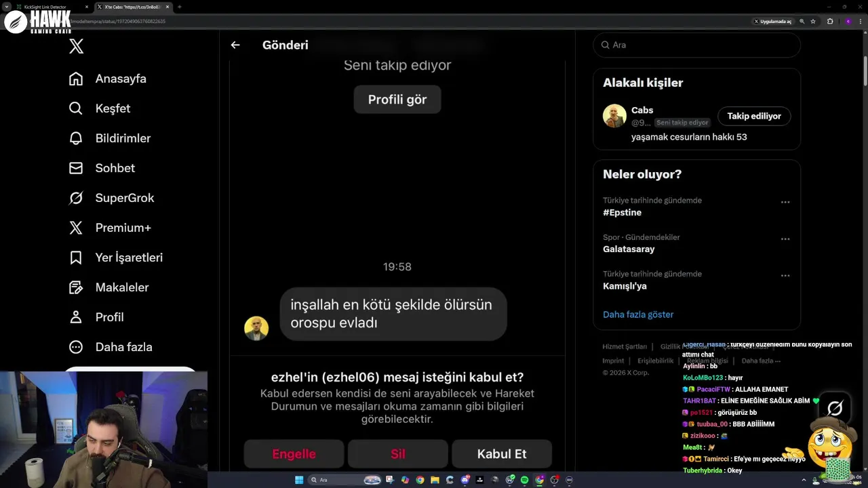Open browser profile avatar
The height and width of the screenshot is (488, 868).
coord(848,21)
